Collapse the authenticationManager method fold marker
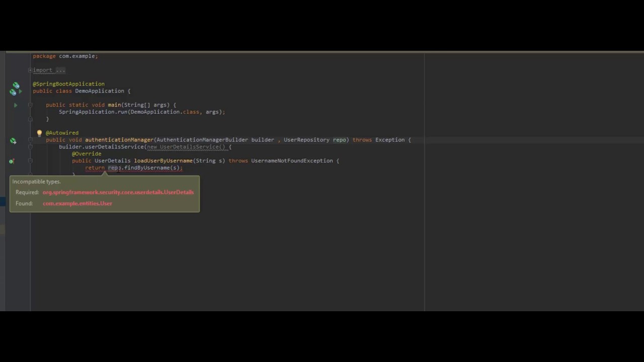Screen dimensions: 644x362 tap(30, 140)
